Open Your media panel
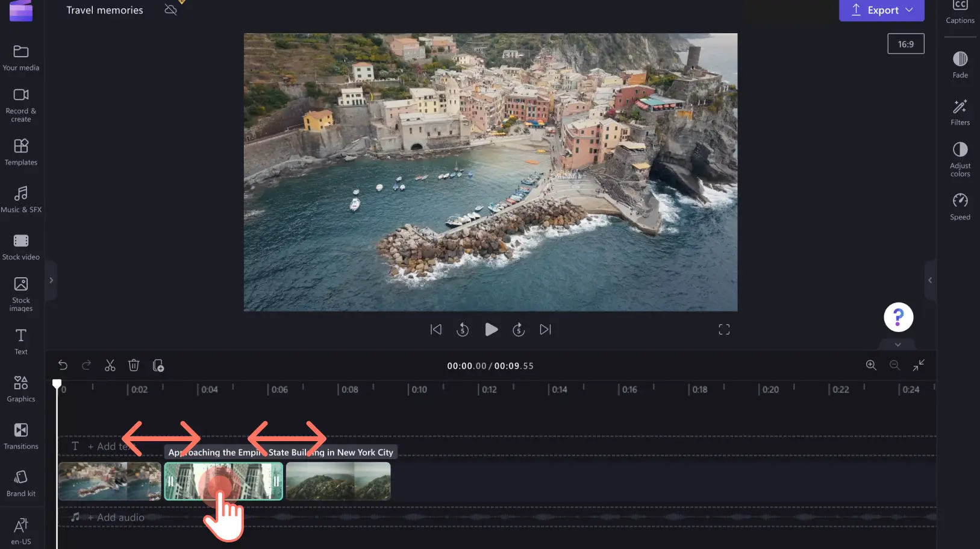The image size is (980, 549). (x=21, y=58)
